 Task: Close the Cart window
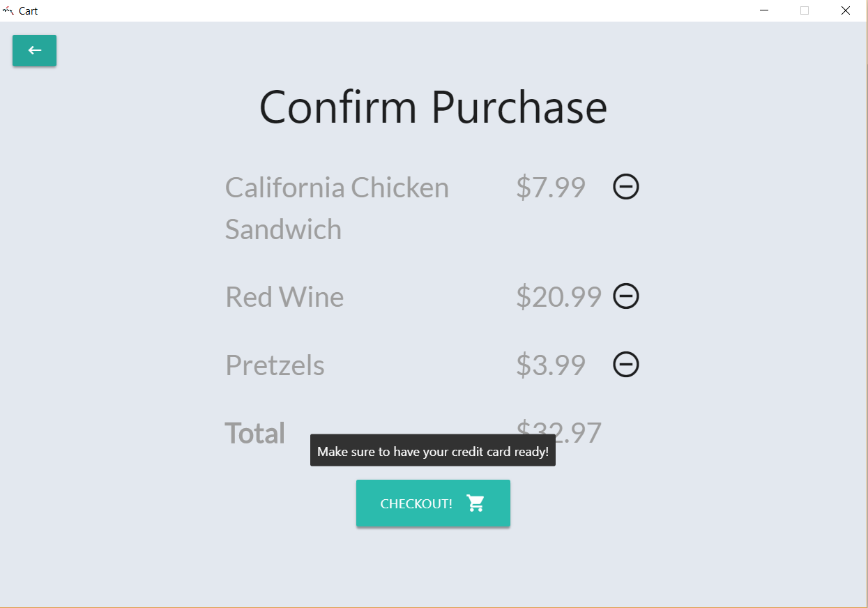point(845,10)
